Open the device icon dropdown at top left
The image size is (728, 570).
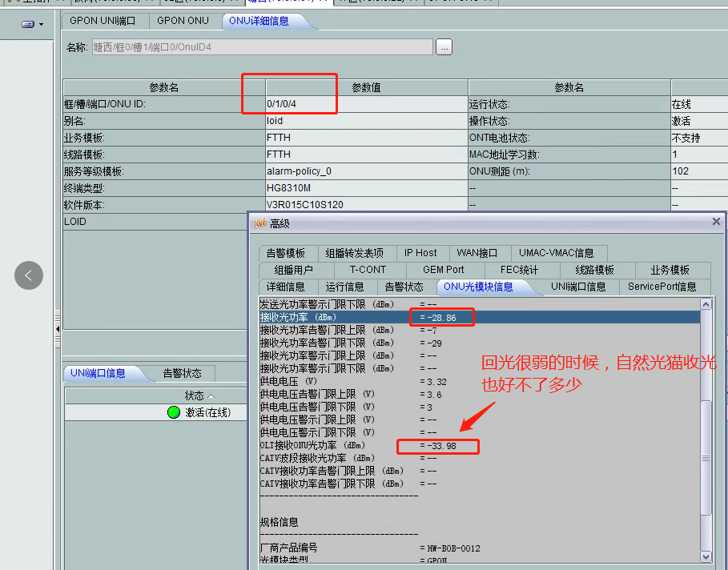(34, 25)
